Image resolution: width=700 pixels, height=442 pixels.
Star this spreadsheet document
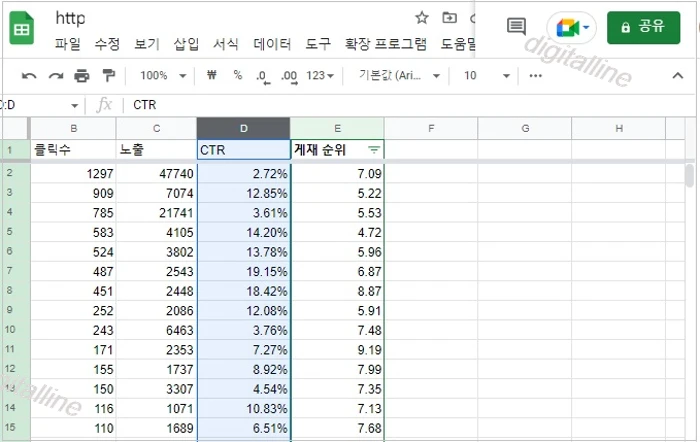[x=421, y=18]
